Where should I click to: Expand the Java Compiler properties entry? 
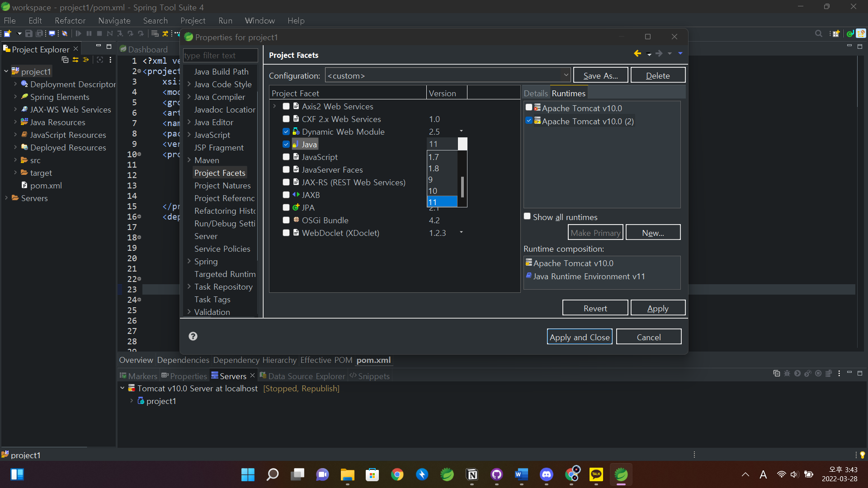click(x=189, y=97)
